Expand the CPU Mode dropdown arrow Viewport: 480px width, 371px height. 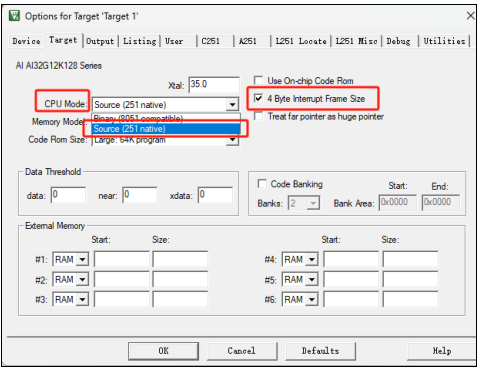232,105
